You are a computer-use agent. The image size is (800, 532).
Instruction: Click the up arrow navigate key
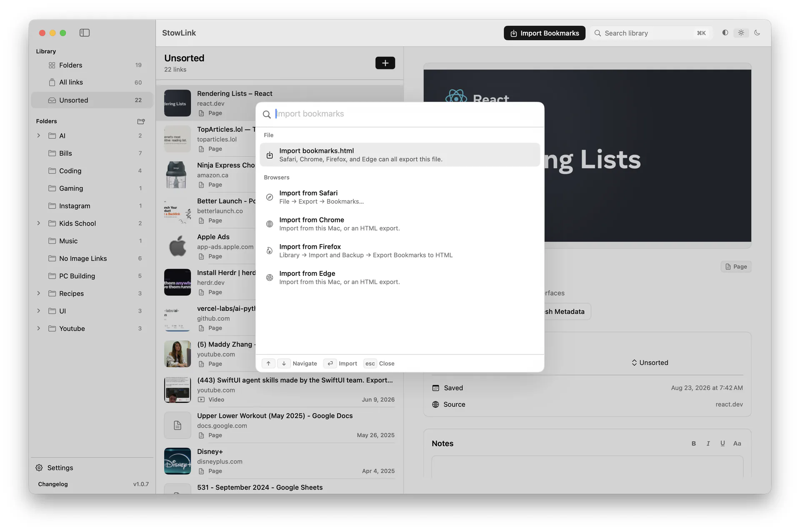pos(268,363)
